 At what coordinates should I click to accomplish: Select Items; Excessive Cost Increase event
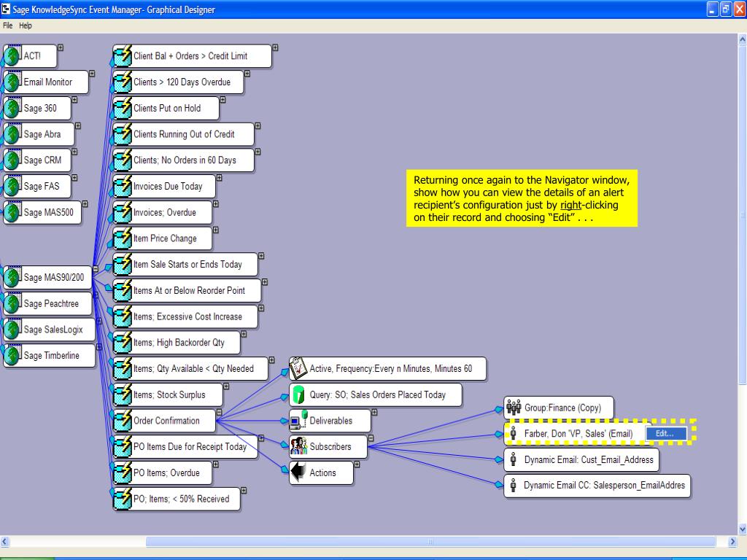coord(185,316)
